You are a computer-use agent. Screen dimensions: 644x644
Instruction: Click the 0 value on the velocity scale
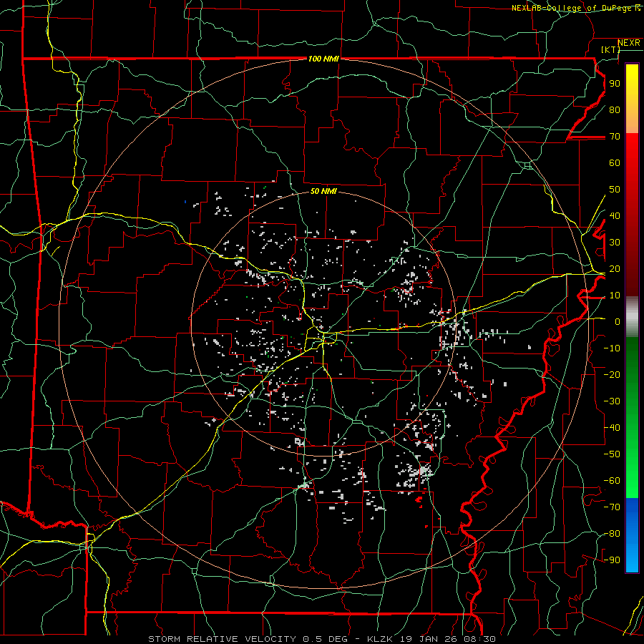[x=618, y=321]
